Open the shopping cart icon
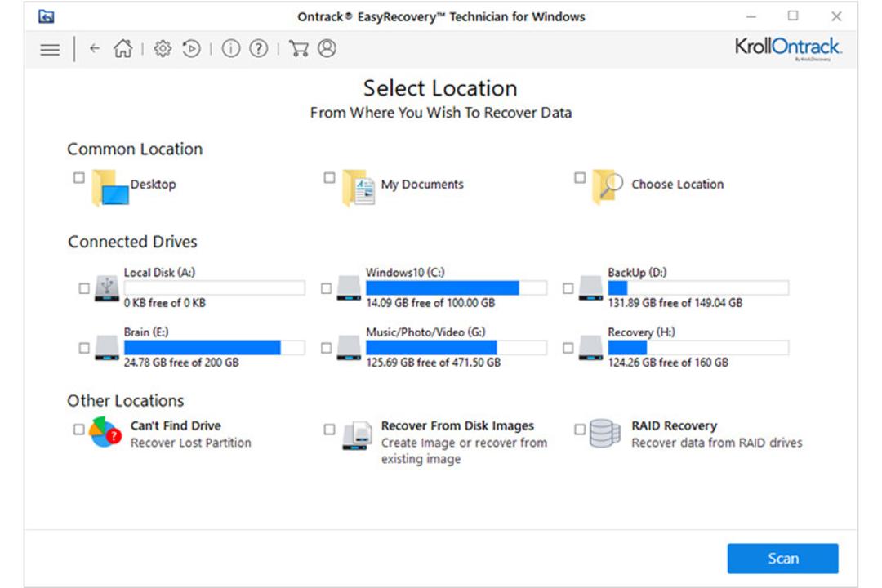Image resolution: width=882 pixels, height=588 pixels. coord(298,48)
